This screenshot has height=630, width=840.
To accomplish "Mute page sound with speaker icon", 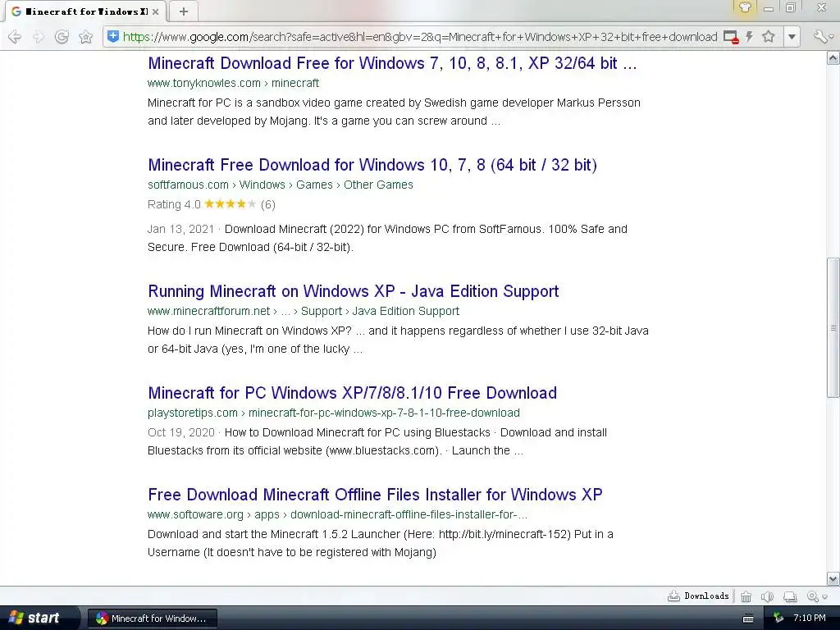I will click(767, 596).
